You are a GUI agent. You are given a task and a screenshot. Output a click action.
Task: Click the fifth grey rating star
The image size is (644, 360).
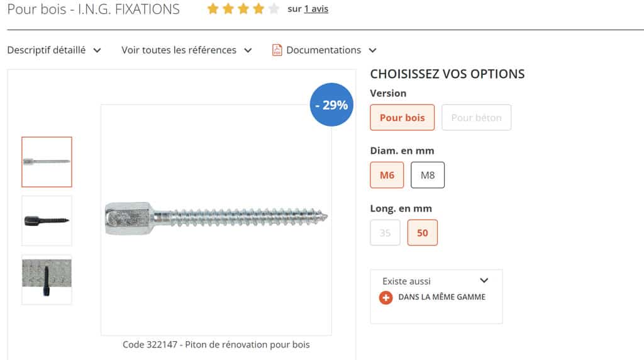point(273,9)
